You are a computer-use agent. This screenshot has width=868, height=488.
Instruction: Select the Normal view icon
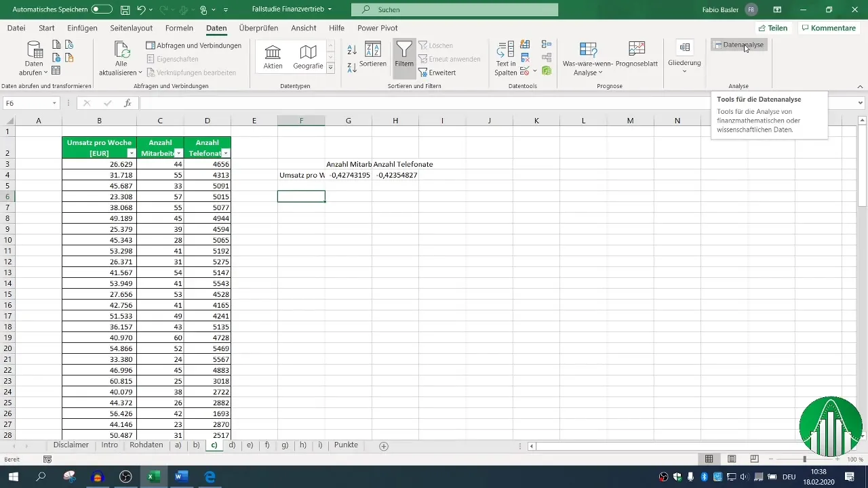click(709, 459)
